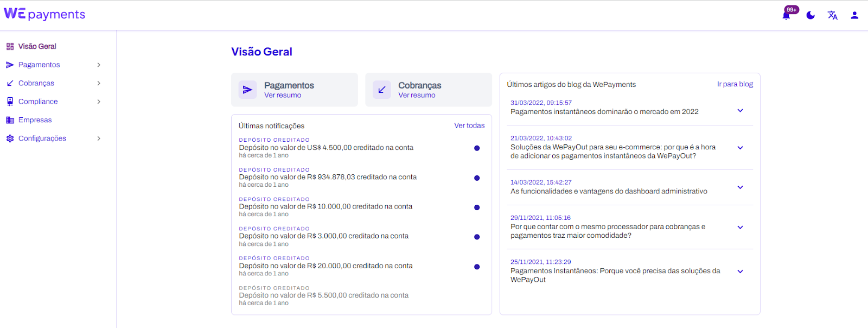The width and height of the screenshot is (868, 328).
Task: Click the Cobranças card arrow icon
Action: pyautogui.click(x=381, y=90)
